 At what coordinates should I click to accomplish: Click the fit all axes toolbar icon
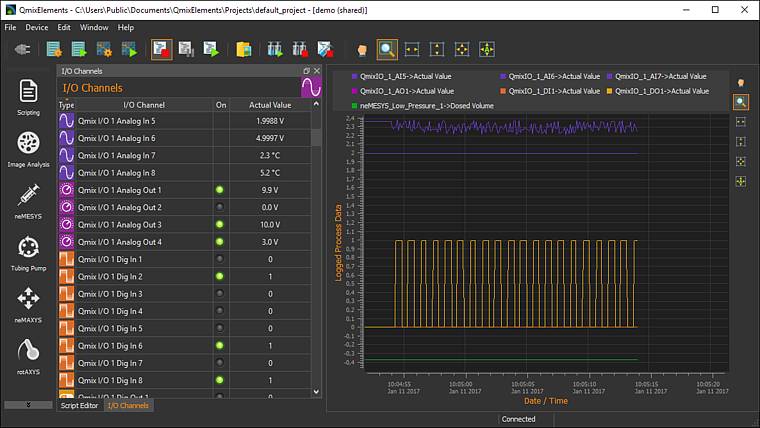tap(462, 49)
